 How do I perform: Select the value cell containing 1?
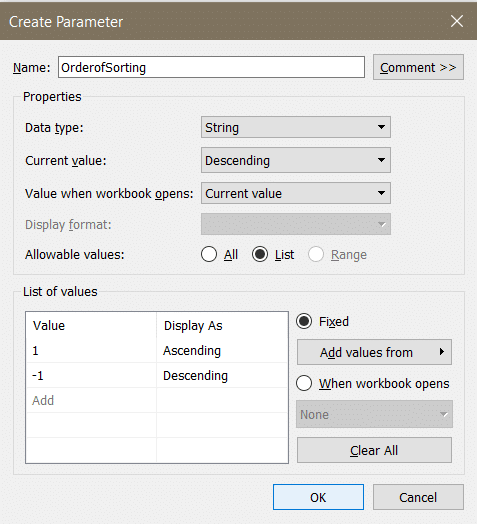click(x=91, y=351)
